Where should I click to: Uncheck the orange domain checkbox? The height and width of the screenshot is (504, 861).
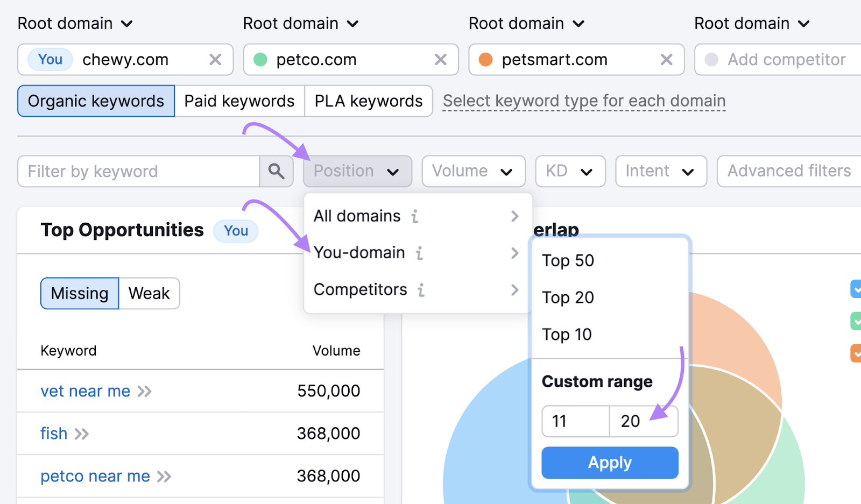point(856,353)
